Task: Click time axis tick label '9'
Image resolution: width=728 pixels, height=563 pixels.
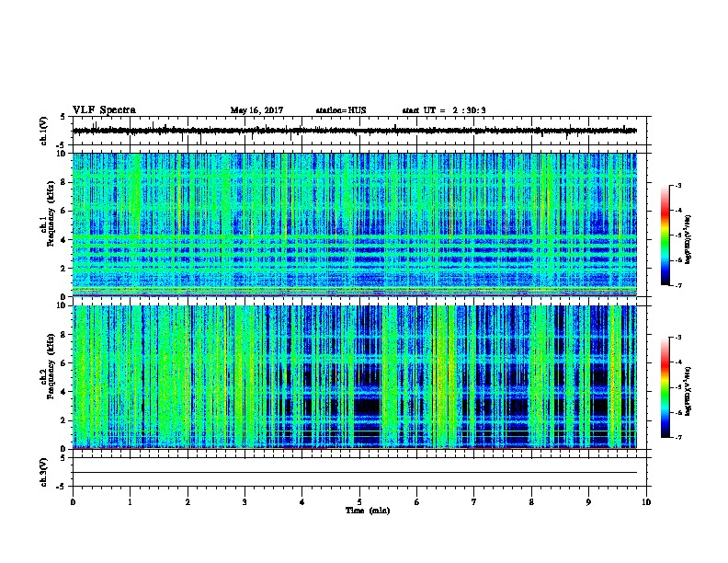Action: (588, 502)
